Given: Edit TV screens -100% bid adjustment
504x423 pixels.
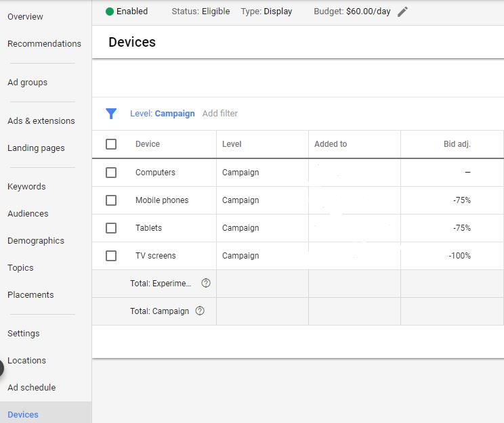Looking at the screenshot, I should 460,256.
